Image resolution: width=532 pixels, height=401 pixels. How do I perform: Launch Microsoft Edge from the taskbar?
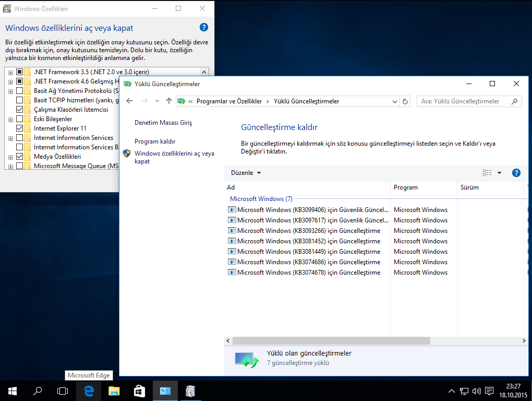coord(89,391)
